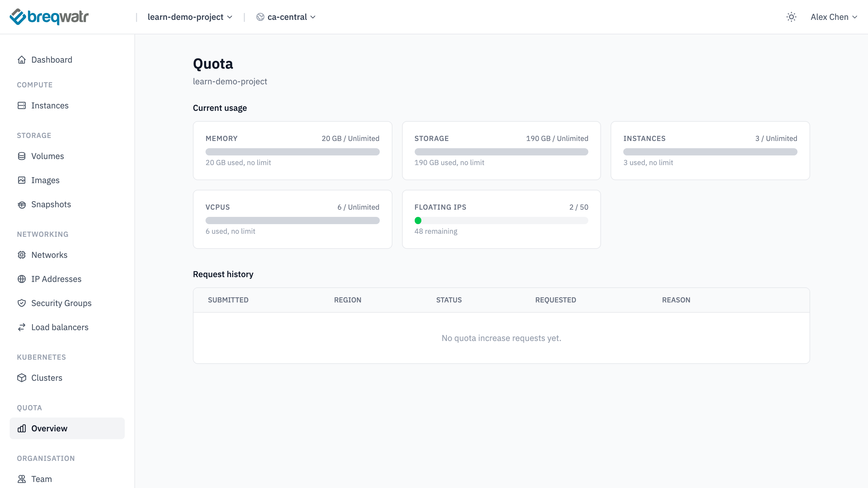Click "6 / Unlimited" VCPUs value
868x488 pixels.
[358, 207]
